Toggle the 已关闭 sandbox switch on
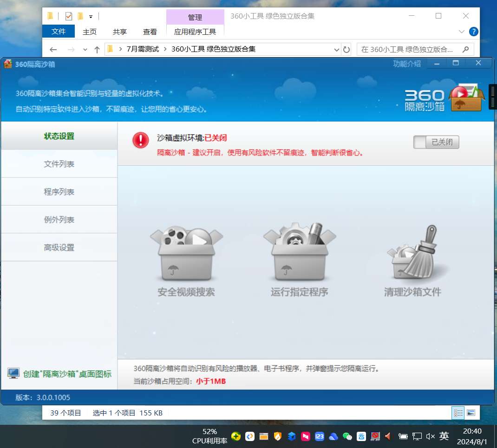The width and height of the screenshot is (497, 448). 436,142
